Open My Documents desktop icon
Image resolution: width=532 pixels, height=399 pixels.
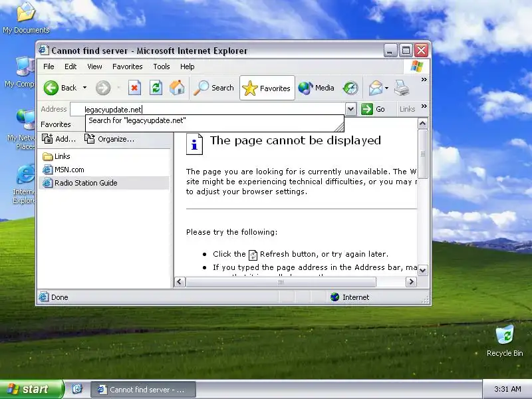(x=26, y=18)
